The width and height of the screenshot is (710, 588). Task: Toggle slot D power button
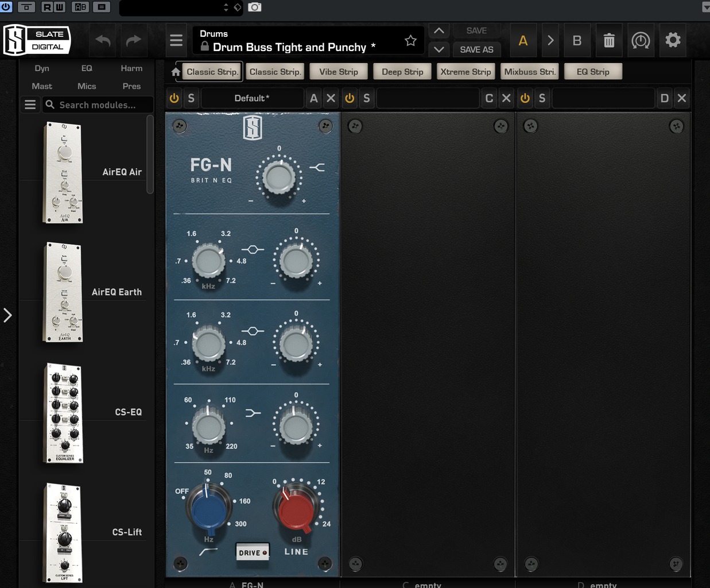[x=525, y=98]
